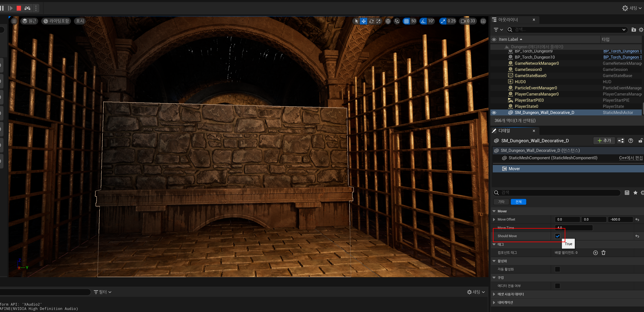Enable the 자동 활성화 checkbox
Screen dimensions: 644x312
tap(557, 269)
